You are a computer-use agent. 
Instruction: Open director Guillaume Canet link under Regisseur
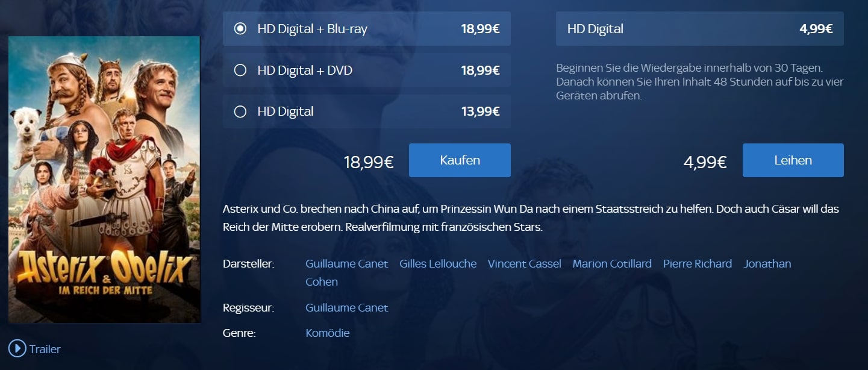click(347, 308)
